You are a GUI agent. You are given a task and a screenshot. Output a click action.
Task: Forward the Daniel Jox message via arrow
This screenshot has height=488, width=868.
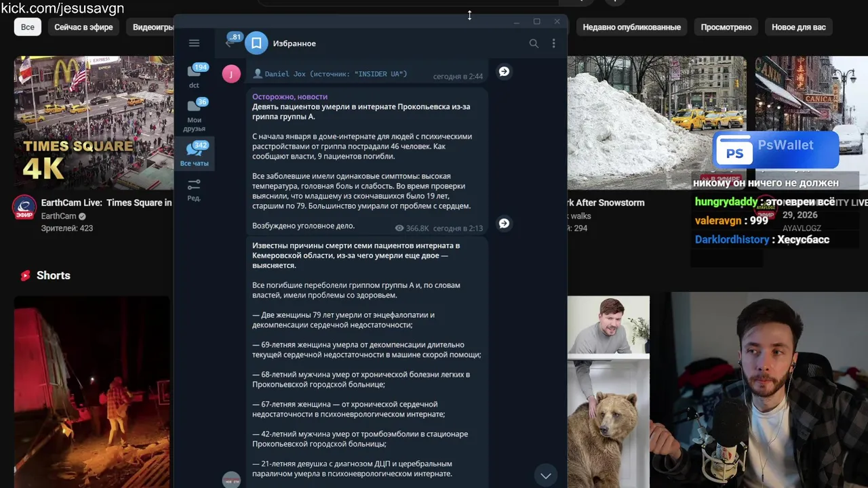tap(504, 71)
